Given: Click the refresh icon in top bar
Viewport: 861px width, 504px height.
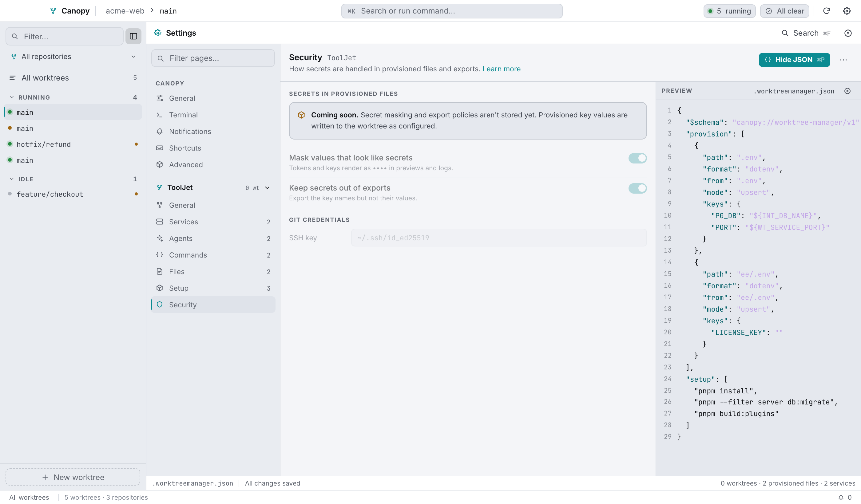Looking at the screenshot, I should [x=826, y=11].
